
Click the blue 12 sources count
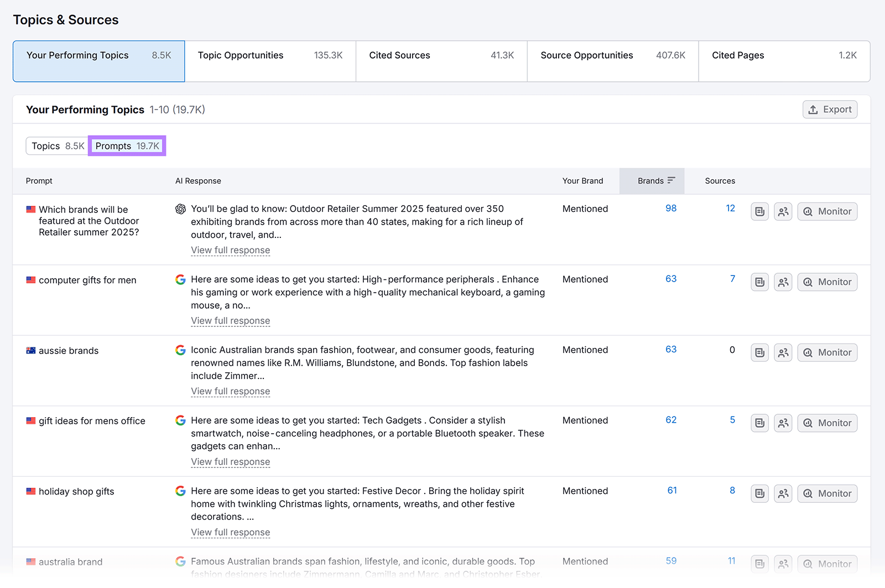coord(731,209)
